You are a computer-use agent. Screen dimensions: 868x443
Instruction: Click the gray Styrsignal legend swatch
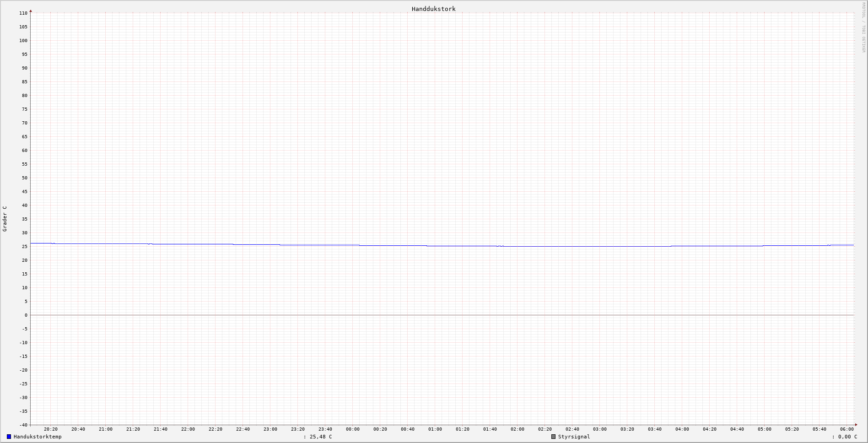[x=553, y=437]
